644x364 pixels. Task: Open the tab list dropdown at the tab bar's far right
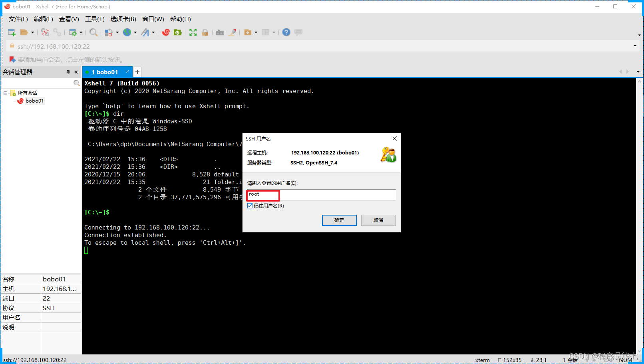click(x=638, y=72)
